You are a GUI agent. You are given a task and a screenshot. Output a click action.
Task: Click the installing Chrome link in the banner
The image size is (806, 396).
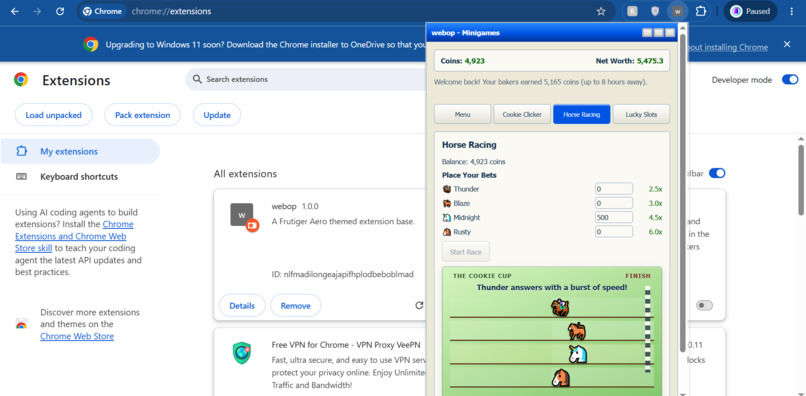point(728,47)
